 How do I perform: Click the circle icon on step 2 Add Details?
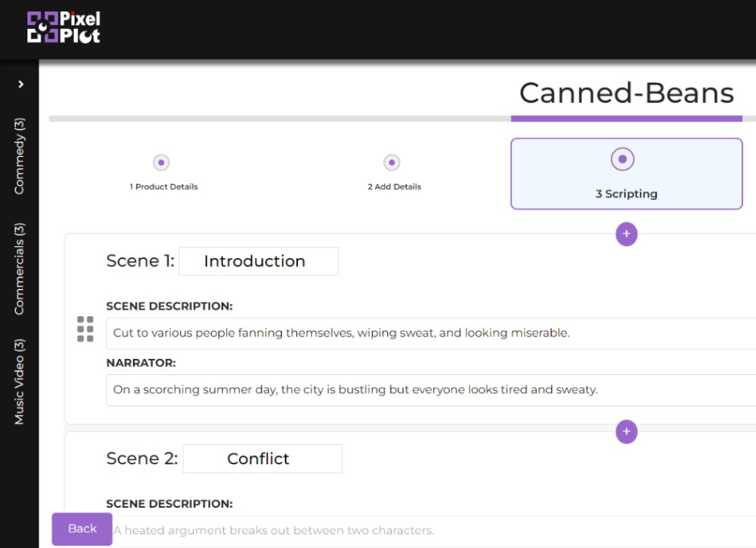point(392,162)
